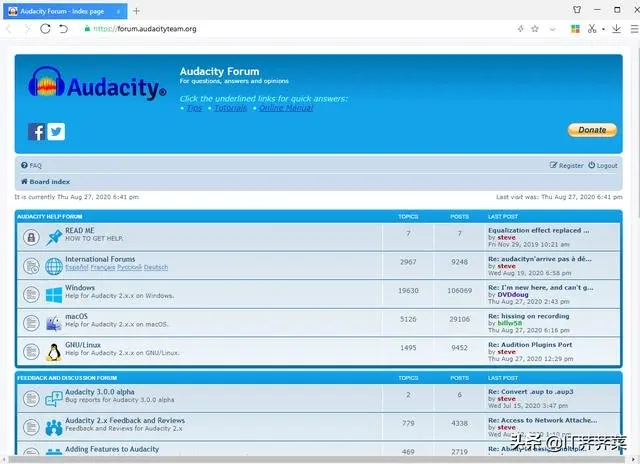The width and height of the screenshot is (640, 464).
Task: Open the Tips quick link
Action: point(194,108)
